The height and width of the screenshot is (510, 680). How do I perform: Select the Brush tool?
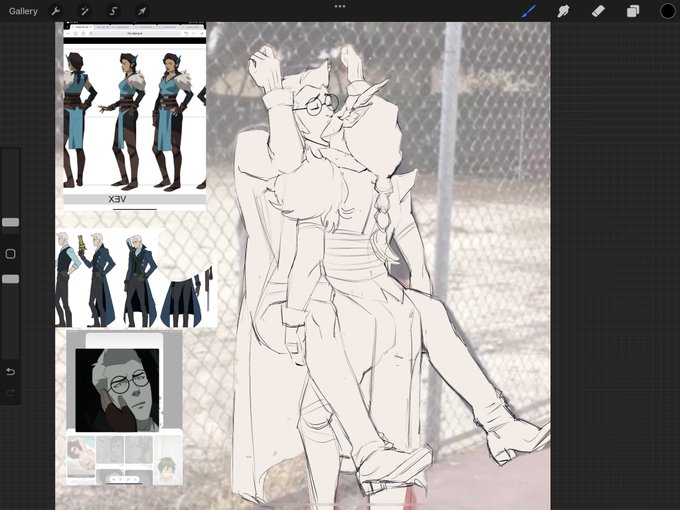[529, 11]
